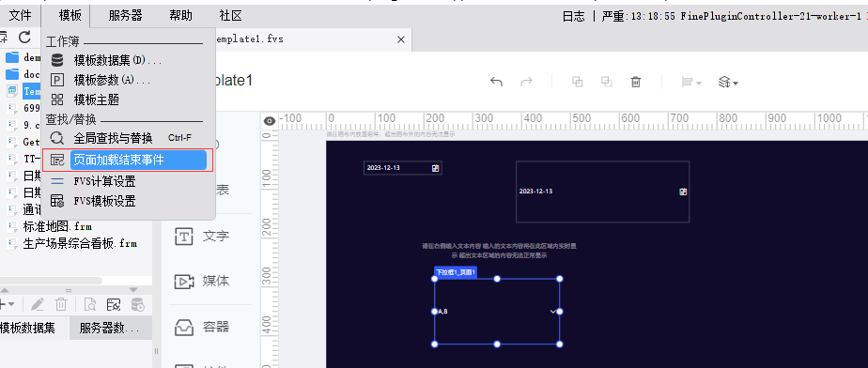The width and height of the screenshot is (868, 368).
Task: Close the 模板 menu from the menu bar
Action: (x=70, y=16)
